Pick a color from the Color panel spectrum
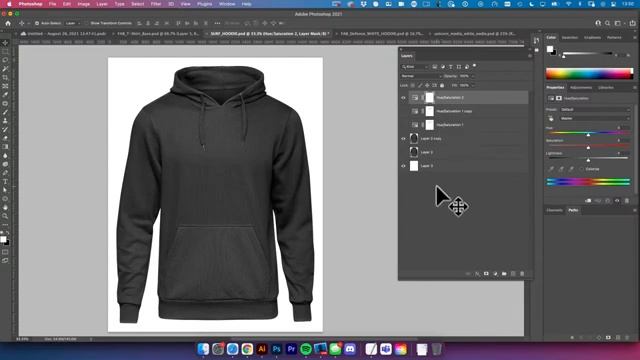640x360 pixels. 589,74
